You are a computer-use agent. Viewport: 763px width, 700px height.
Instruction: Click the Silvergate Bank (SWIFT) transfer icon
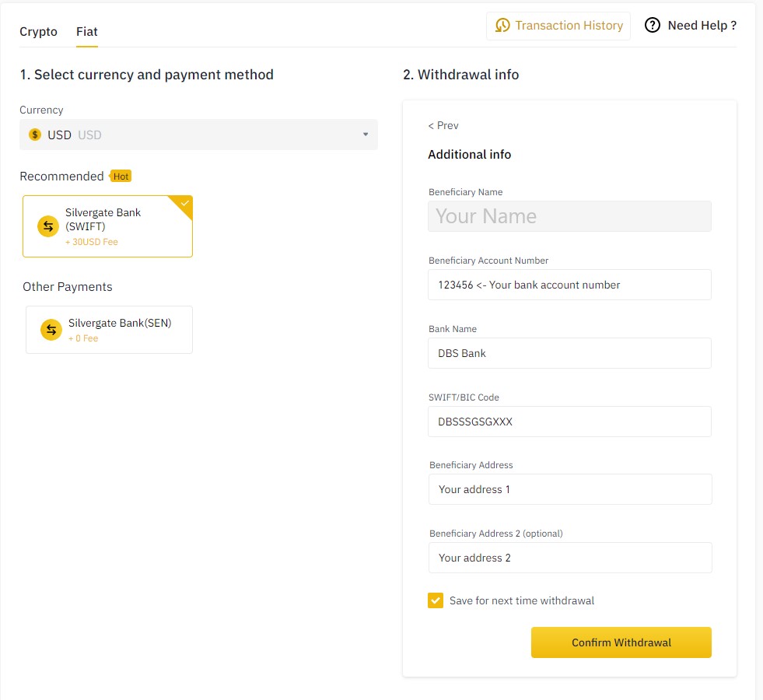[48, 226]
